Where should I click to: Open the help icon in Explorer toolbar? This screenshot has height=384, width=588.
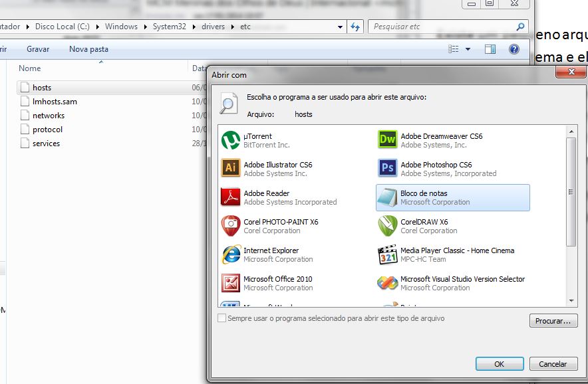coord(514,49)
